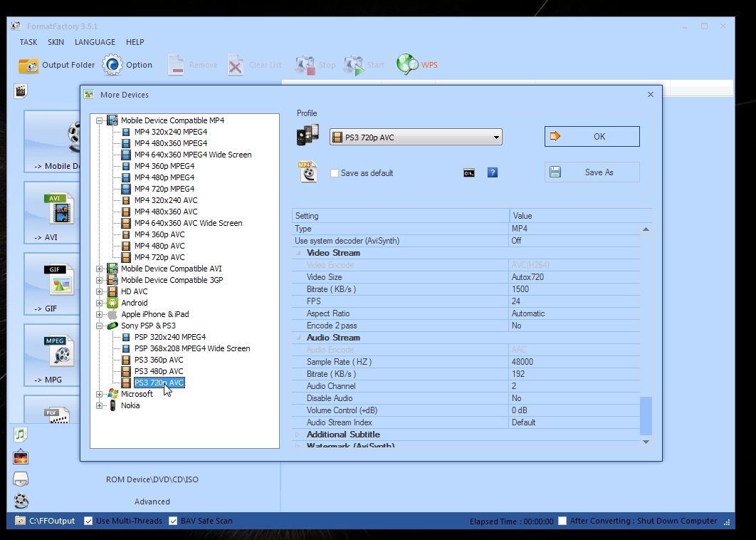This screenshot has height=540, width=756.
Task: Click the command line icon next to Save as default
Action: click(468, 173)
